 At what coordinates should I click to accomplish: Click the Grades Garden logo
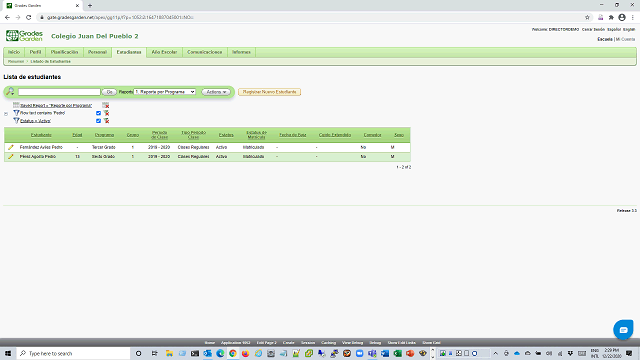24,36
